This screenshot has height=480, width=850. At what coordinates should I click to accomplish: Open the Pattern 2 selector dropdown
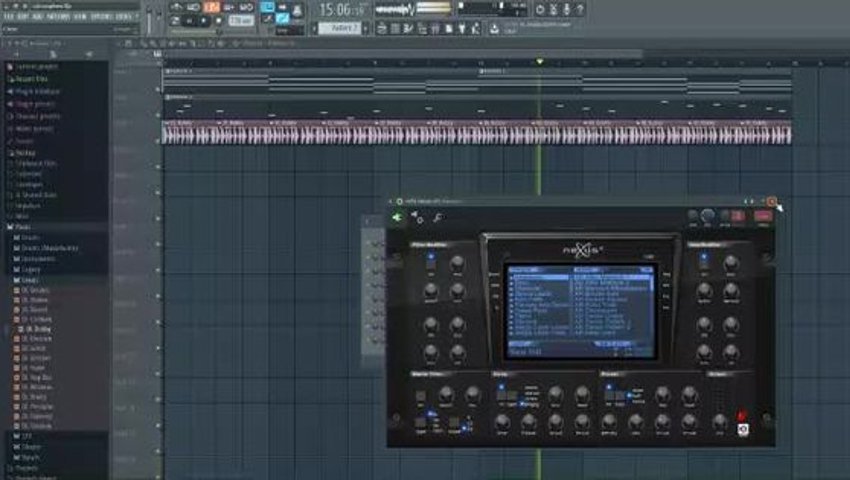pos(340,28)
